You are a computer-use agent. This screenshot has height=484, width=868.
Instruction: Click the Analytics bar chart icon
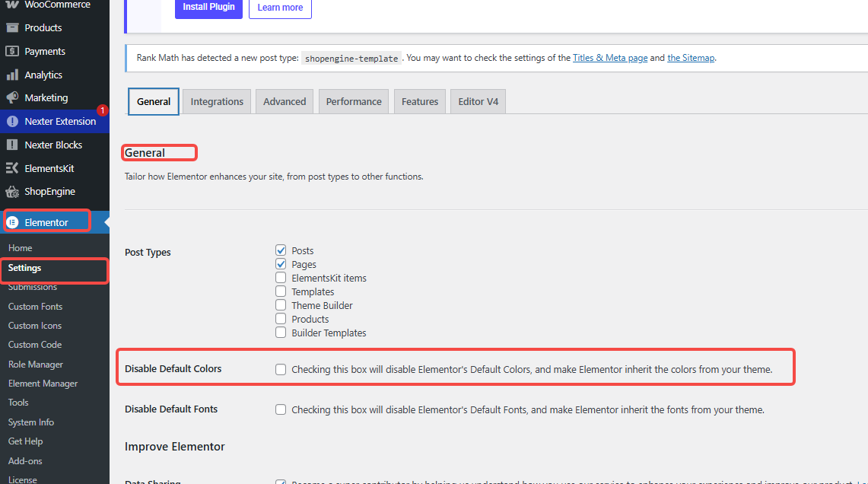pyautogui.click(x=12, y=75)
